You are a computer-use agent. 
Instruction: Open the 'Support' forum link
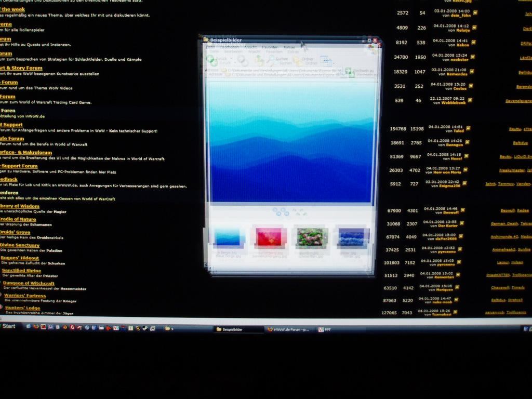click(x=11, y=125)
